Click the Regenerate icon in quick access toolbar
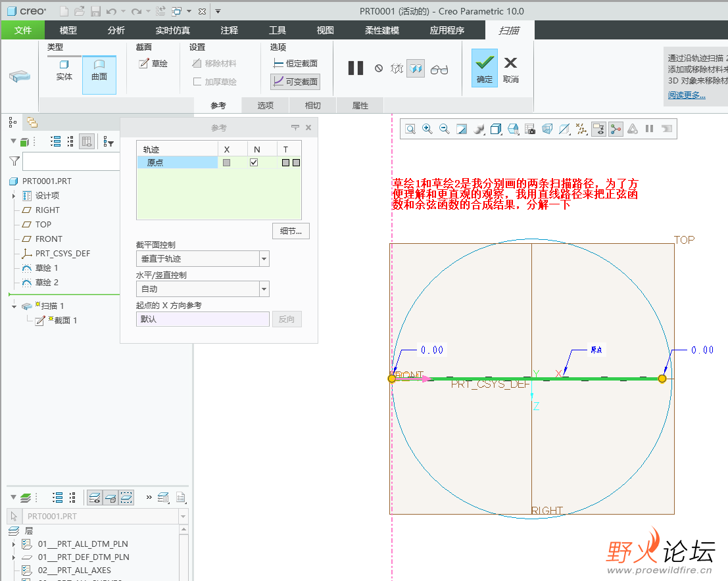This screenshot has width=728, height=581. point(160,11)
